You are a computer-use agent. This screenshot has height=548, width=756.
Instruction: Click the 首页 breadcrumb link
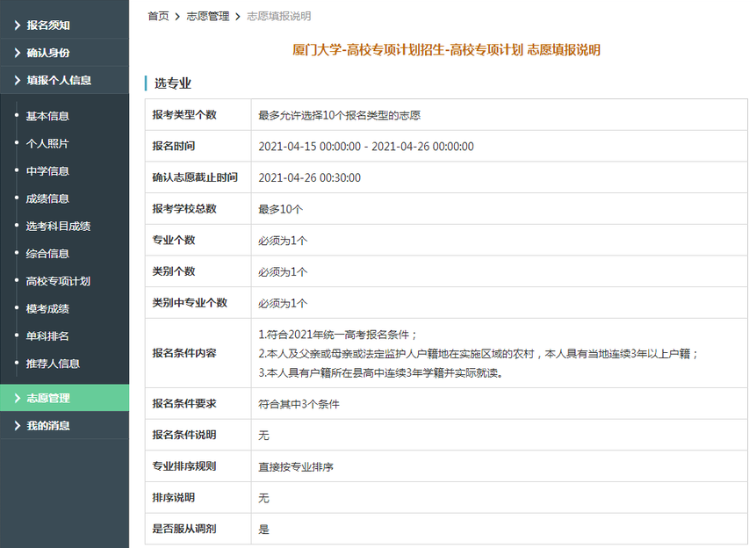pos(158,17)
